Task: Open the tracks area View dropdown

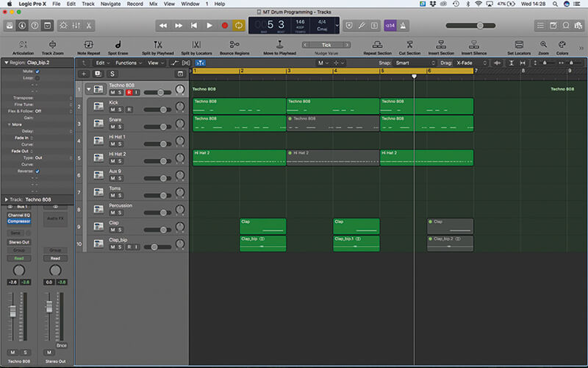Action: (x=155, y=63)
